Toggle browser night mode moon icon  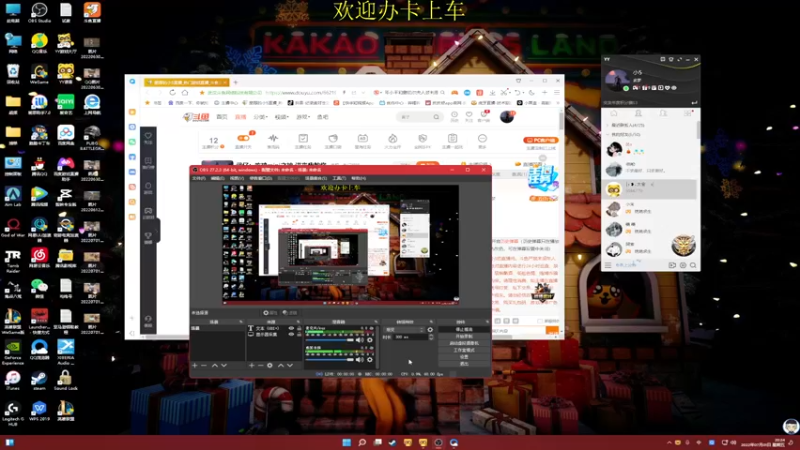[x=531, y=92]
